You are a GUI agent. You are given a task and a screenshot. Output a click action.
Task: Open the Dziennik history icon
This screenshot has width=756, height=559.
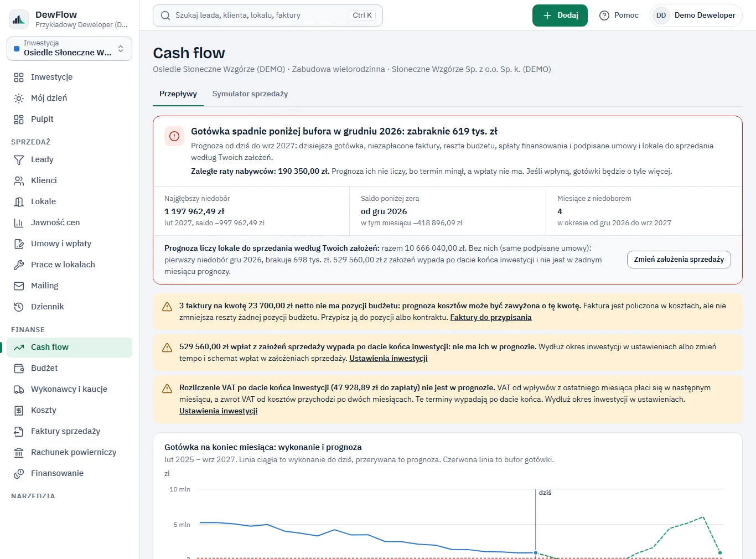(x=19, y=307)
